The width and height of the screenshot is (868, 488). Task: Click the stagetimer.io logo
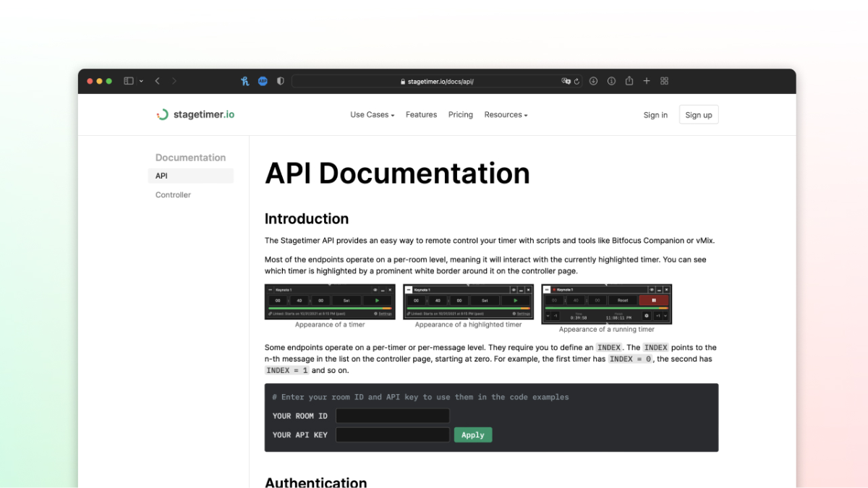tap(195, 114)
